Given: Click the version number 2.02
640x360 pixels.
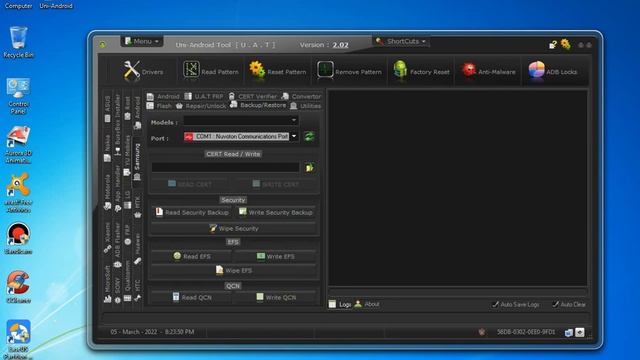Looking at the screenshot, I should (x=340, y=45).
